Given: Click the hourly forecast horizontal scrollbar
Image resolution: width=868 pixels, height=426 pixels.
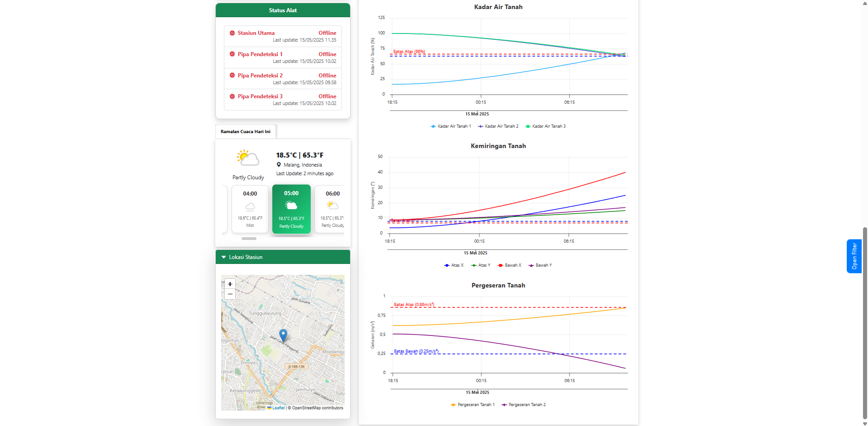Looking at the screenshot, I should 249,239.
